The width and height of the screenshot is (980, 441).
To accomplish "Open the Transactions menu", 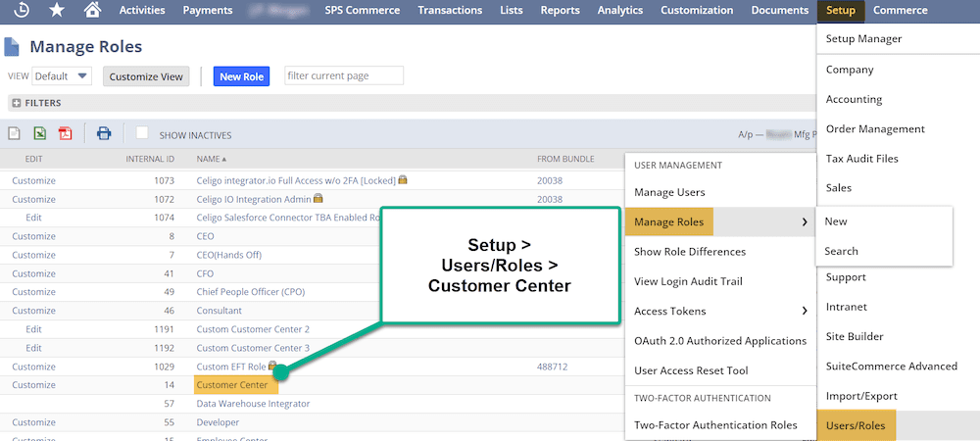I will (x=450, y=11).
